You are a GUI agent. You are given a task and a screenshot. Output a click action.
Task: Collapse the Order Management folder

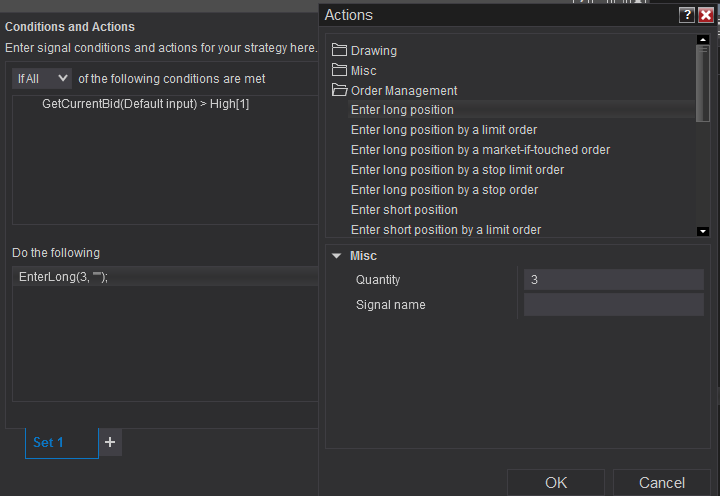tap(339, 91)
